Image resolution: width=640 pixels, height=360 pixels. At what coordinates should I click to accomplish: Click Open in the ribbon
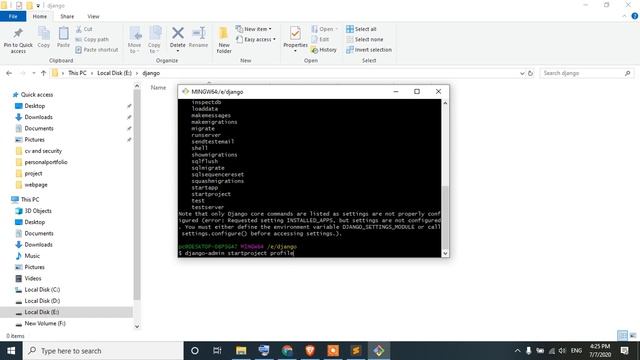pos(324,29)
